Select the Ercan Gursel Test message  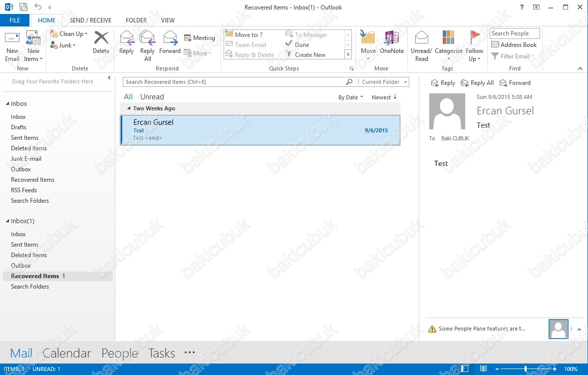pyautogui.click(x=260, y=130)
